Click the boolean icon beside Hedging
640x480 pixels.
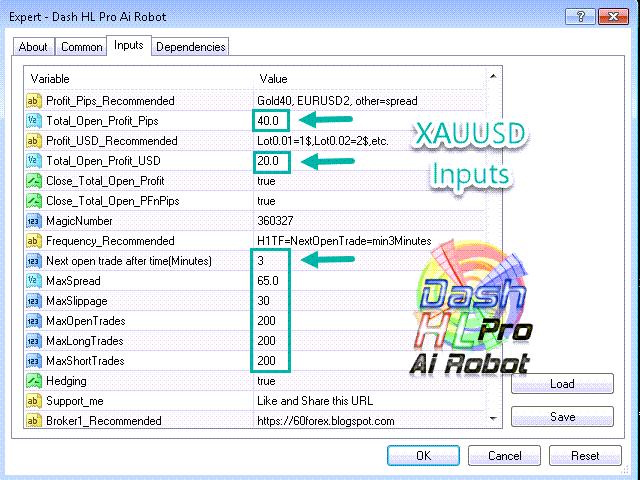coord(34,381)
